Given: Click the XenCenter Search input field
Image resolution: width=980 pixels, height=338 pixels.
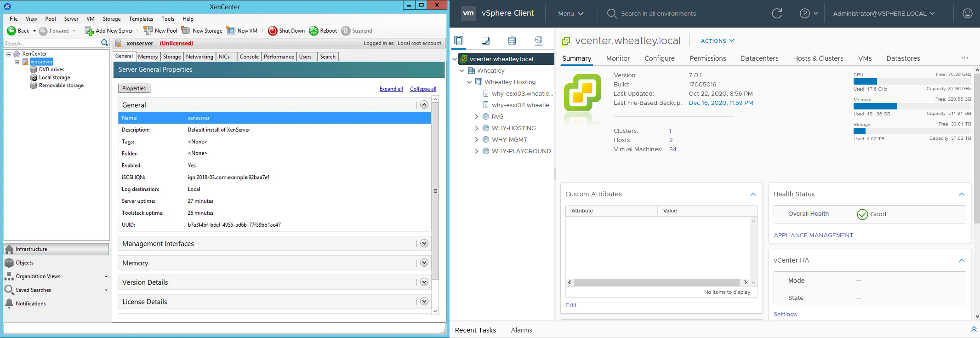Looking at the screenshot, I should (51, 43).
